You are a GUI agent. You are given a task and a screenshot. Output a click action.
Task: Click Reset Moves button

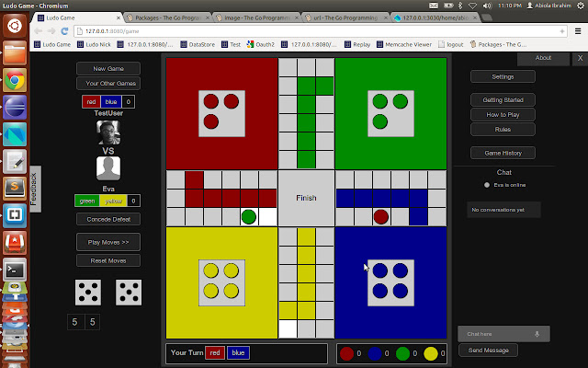click(108, 260)
